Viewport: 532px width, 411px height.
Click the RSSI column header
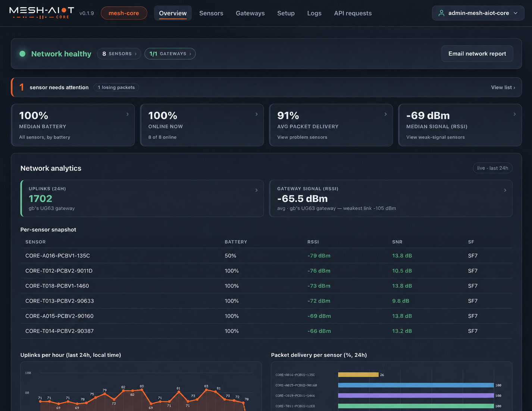pos(313,242)
